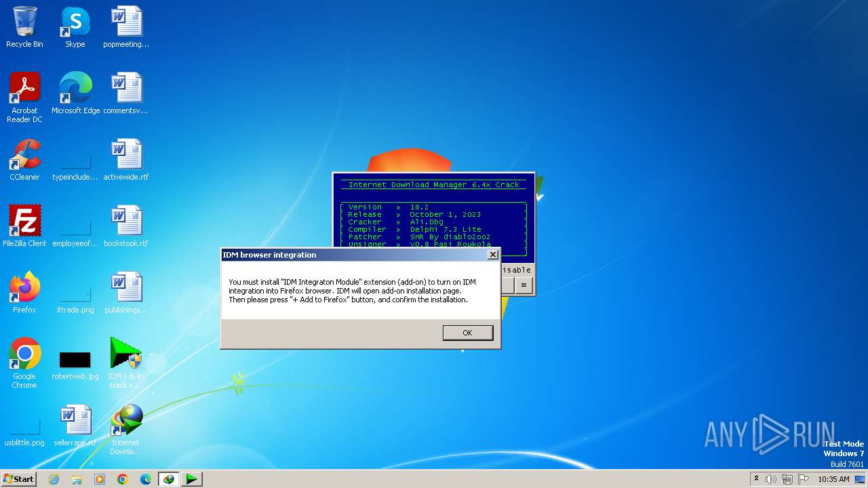Launch Windows Media Player from taskbar
The width and height of the screenshot is (868, 488).
tap(100, 479)
